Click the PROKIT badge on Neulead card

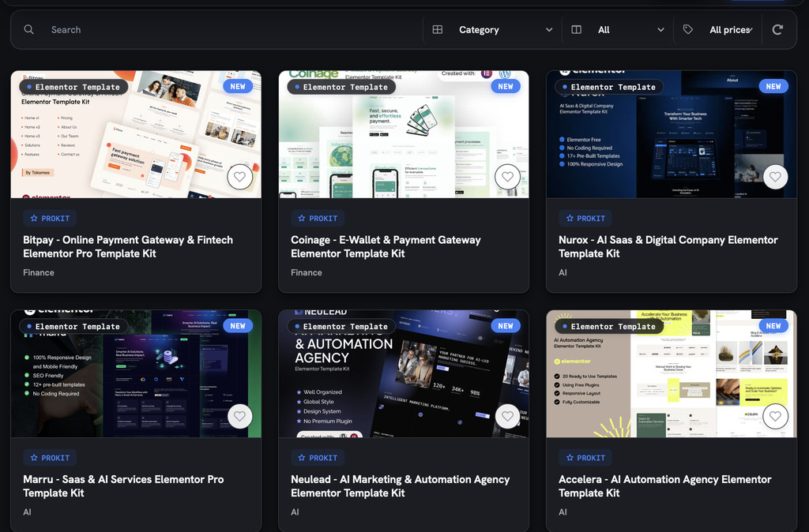tap(318, 458)
